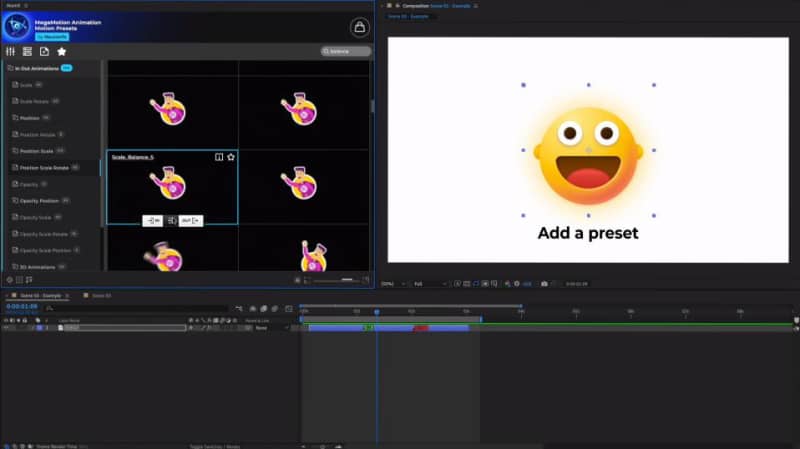Apply preset as Out animation button
The image size is (800, 449).
(x=191, y=220)
